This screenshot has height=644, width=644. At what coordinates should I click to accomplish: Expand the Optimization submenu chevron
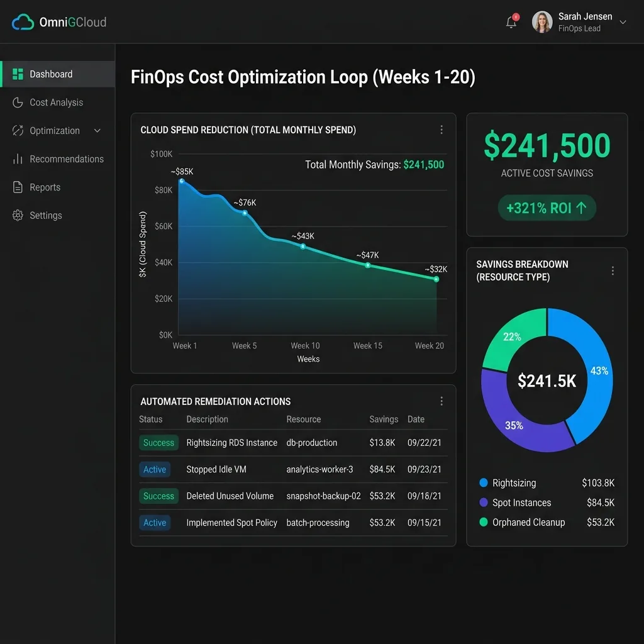[x=97, y=131]
